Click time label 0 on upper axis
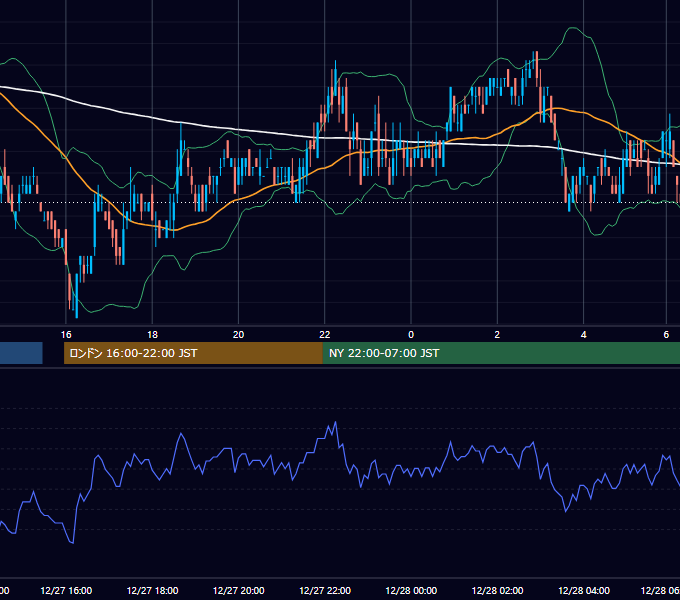Image resolution: width=680 pixels, height=600 pixels. [x=411, y=335]
